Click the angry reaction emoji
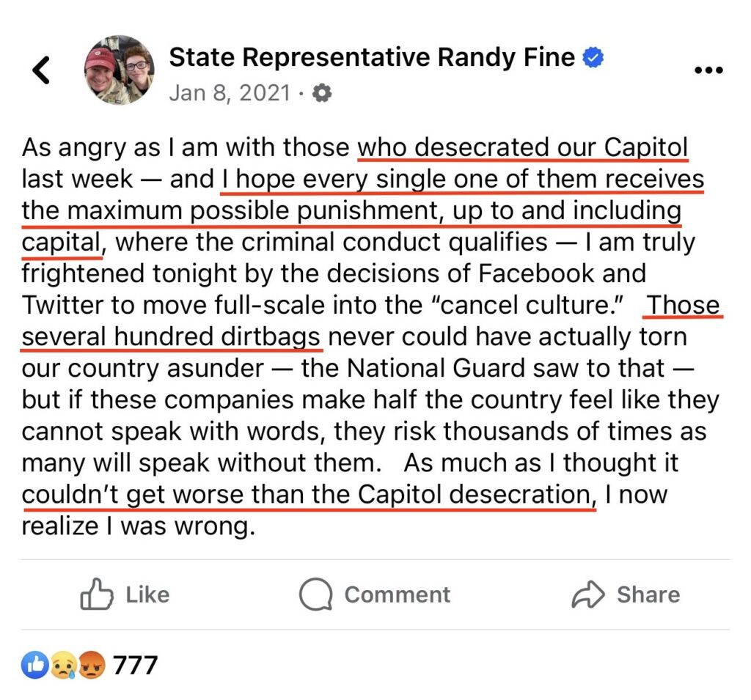 (90, 666)
